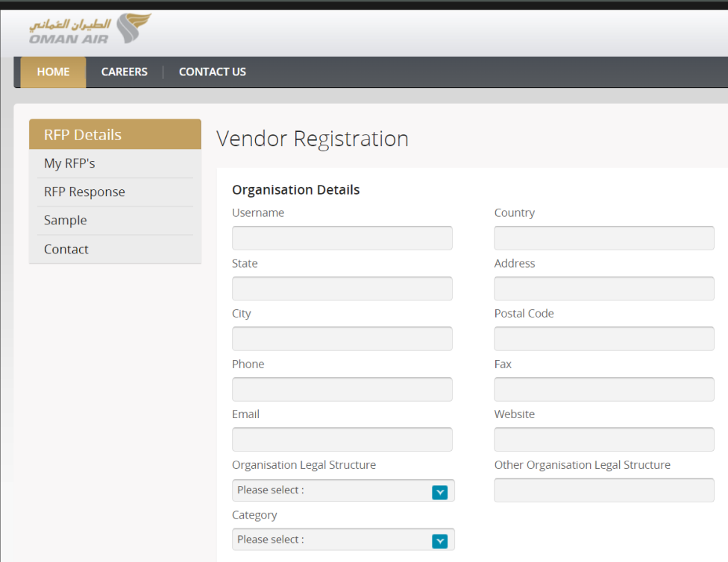
Task: Open the HOME navigation tab
Action: point(53,72)
